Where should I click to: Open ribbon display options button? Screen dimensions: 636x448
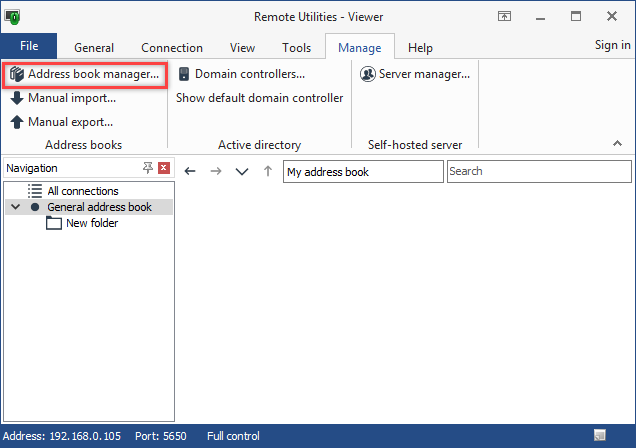[x=505, y=16]
